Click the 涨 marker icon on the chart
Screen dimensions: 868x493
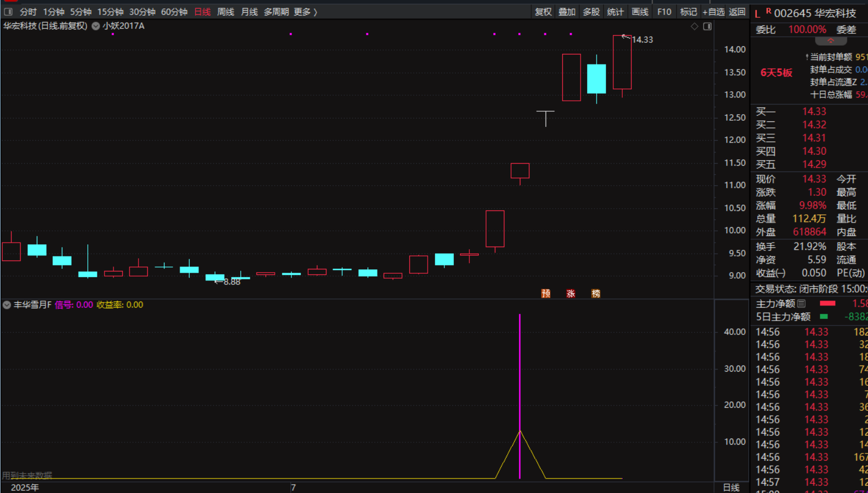(x=571, y=293)
